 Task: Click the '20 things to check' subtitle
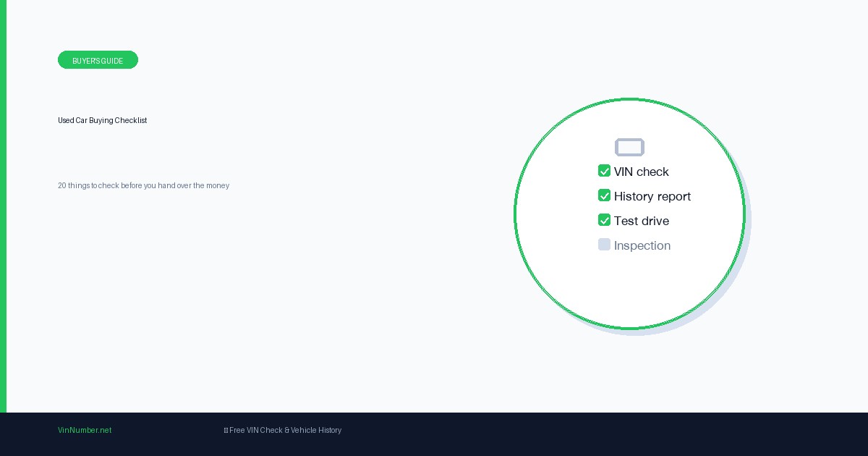coord(143,185)
